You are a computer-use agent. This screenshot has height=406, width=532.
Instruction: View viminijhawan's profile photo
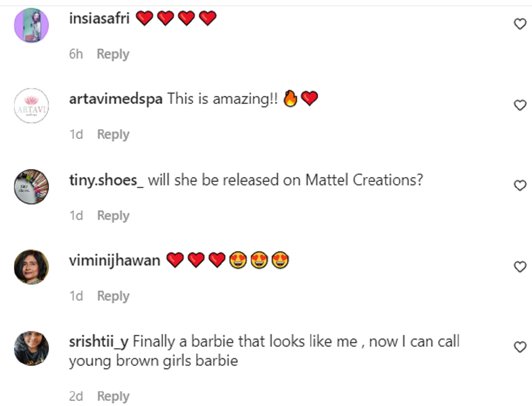[31, 267]
